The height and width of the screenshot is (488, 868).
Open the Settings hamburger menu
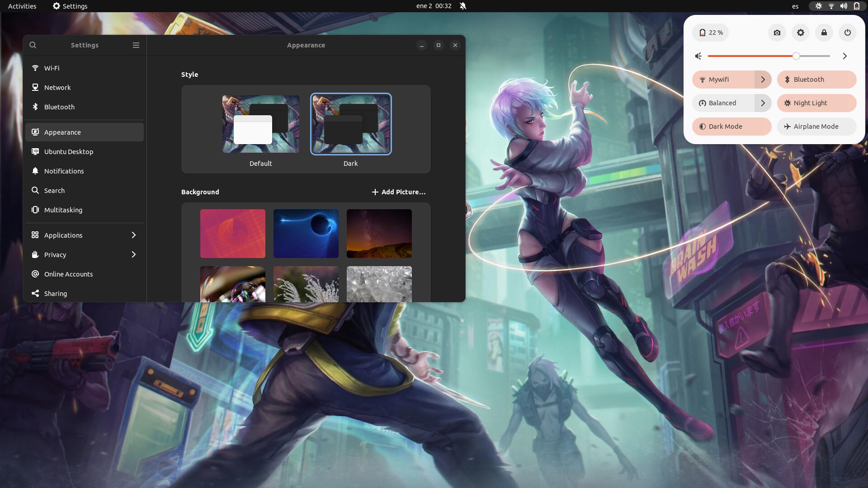(136, 45)
